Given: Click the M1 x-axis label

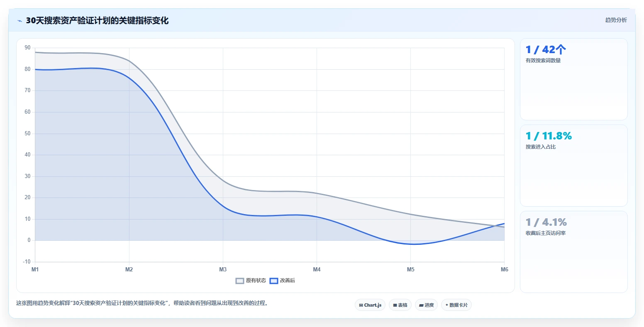Looking at the screenshot, I should coord(35,269).
